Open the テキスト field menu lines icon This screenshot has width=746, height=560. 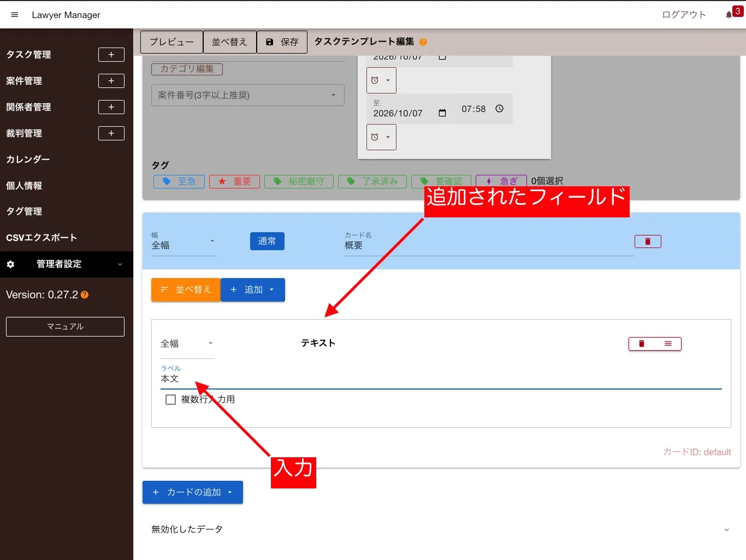pyautogui.click(x=668, y=344)
